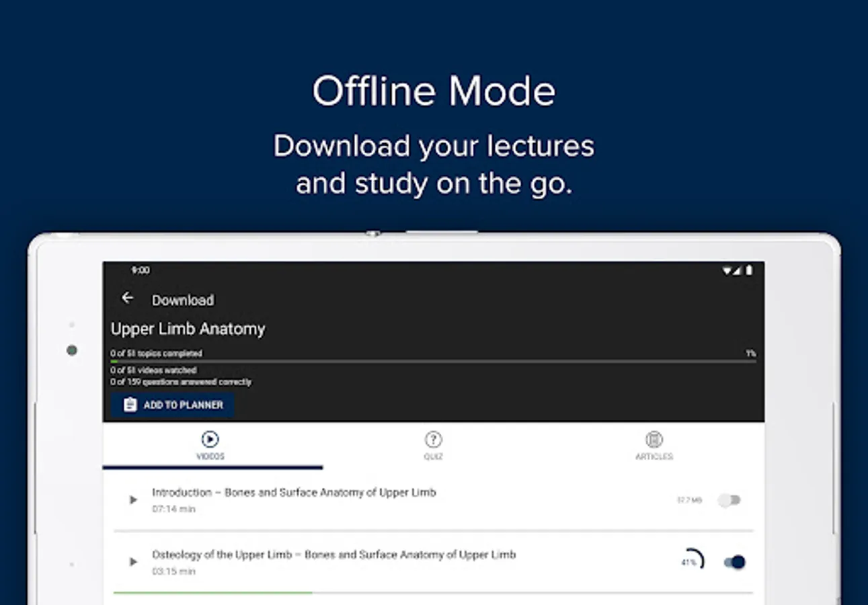Click '0 of 159 questions answered correctly' text
The width and height of the screenshot is (868, 605).
point(182,382)
